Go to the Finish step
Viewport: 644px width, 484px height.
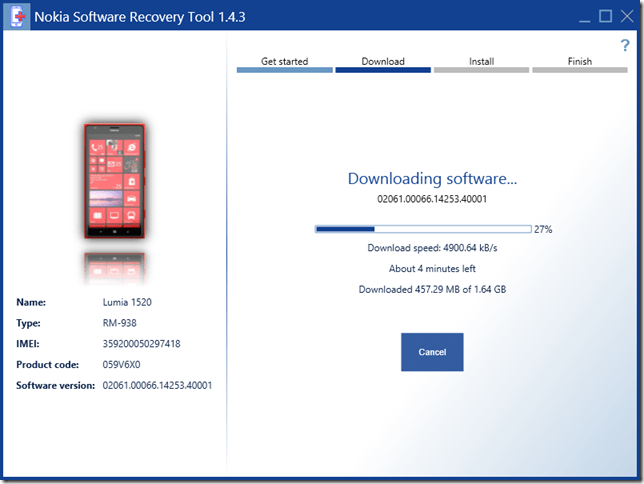tap(579, 62)
